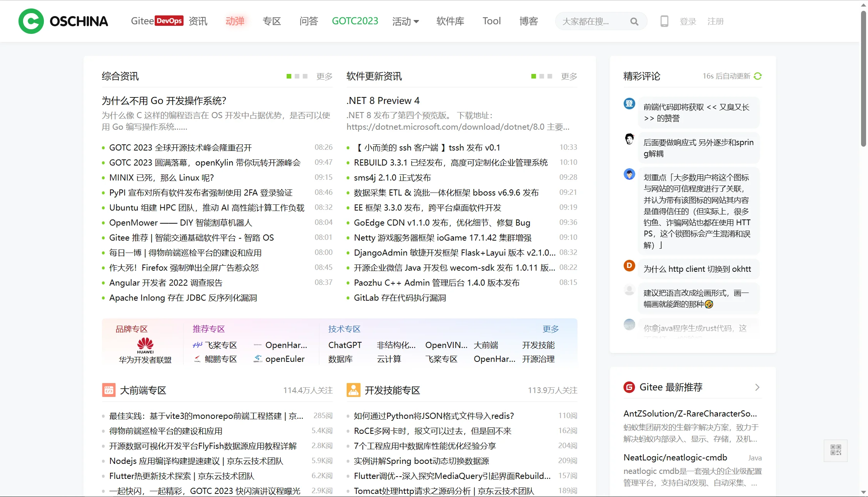Click the 飞桨专区 logo icon
868x497 pixels.
[x=197, y=345]
